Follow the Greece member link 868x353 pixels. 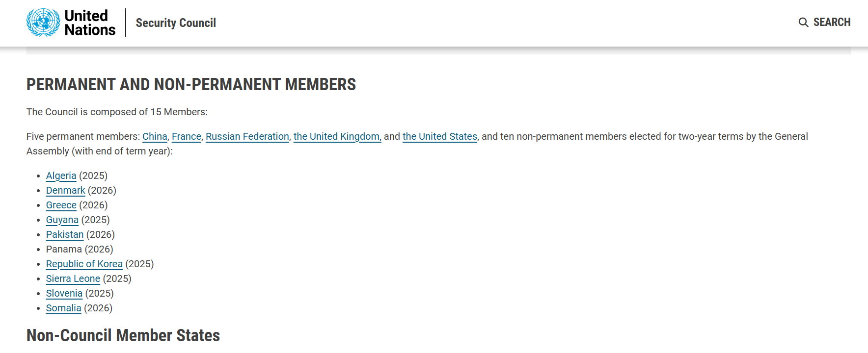point(61,205)
